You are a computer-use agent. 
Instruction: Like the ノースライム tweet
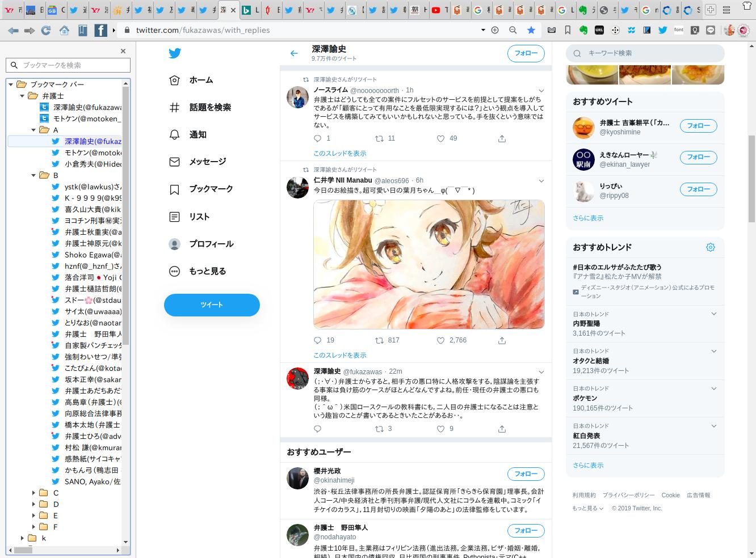click(x=441, y=138)
